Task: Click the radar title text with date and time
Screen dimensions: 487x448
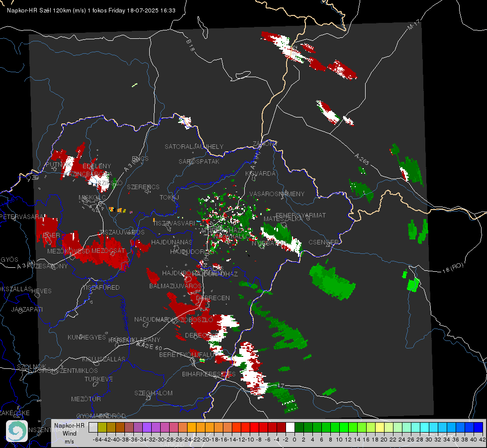Action: click(91, 10)
